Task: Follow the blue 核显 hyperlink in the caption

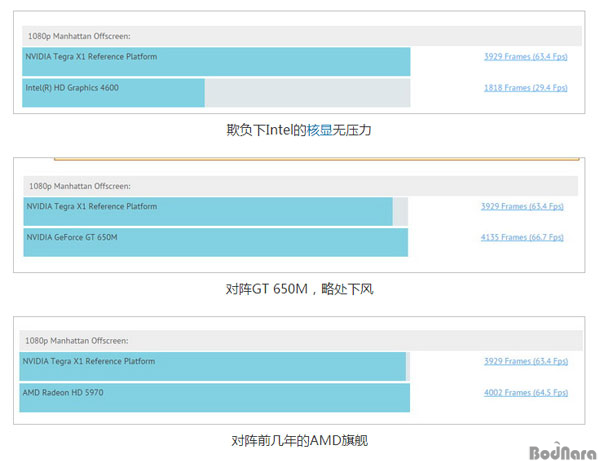Action: [320, 130]
